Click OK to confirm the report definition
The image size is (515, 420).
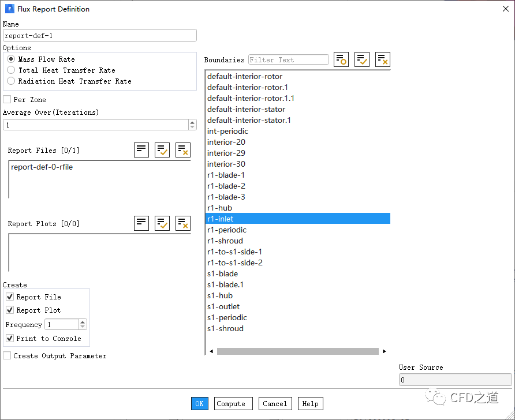[199, 403]
